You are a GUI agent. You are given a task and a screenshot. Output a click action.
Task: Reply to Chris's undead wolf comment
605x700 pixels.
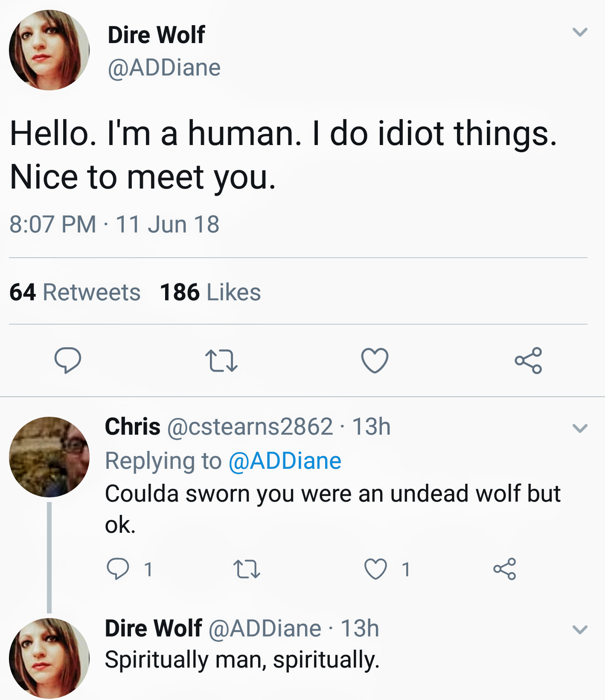coord(118,569)
